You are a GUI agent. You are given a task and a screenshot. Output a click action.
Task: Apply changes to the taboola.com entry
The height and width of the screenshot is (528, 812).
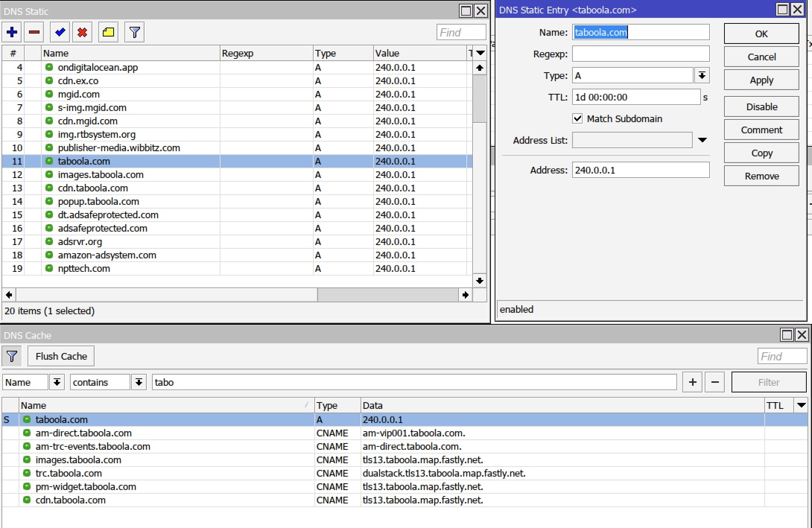761,80
